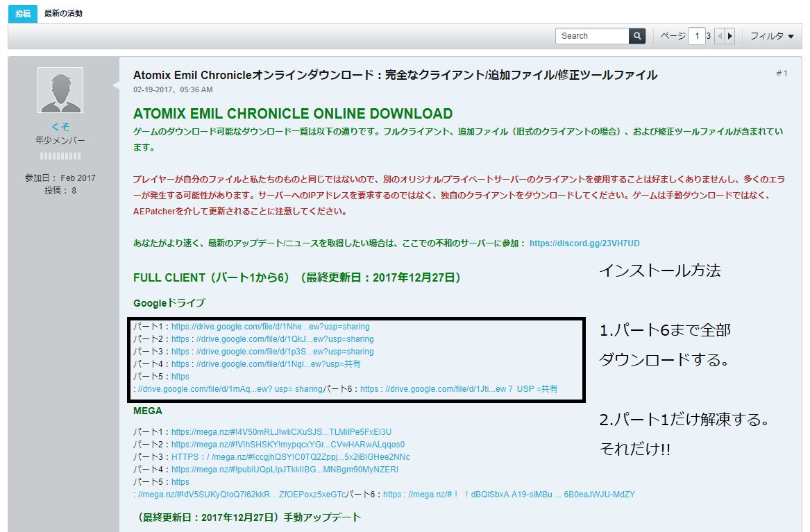
Task: Click the #1 post number link
Action: coord(782,74)
